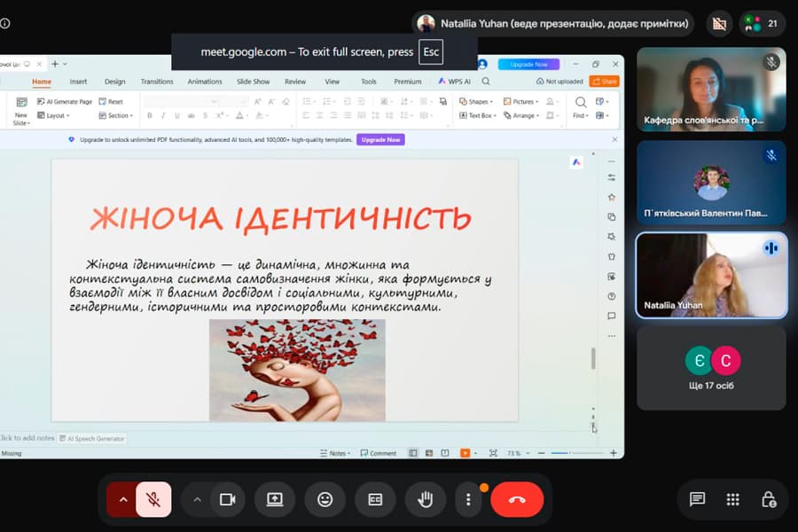Raise hand using the hand icon
Viewport: 798px width, 532px height.
[x=426, y=499]
